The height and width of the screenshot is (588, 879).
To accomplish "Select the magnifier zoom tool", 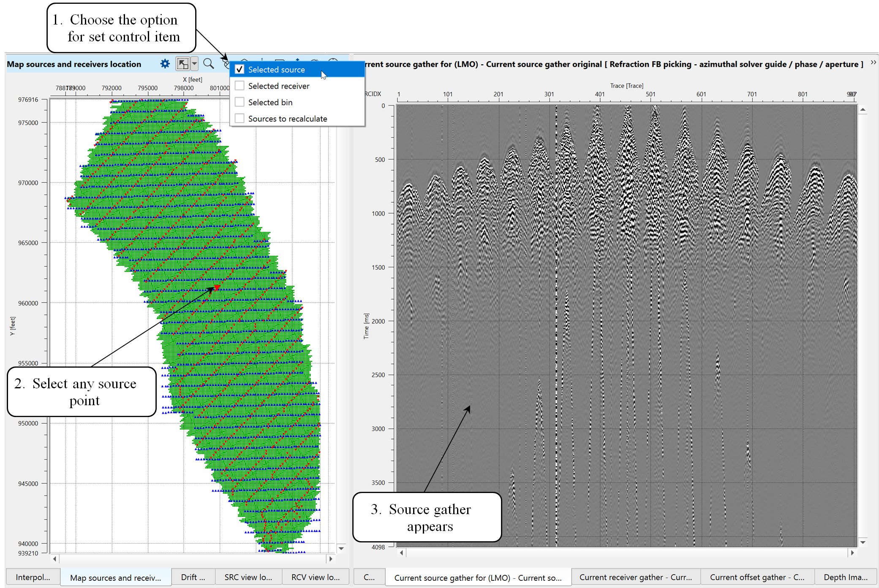I will pos(208,64).
